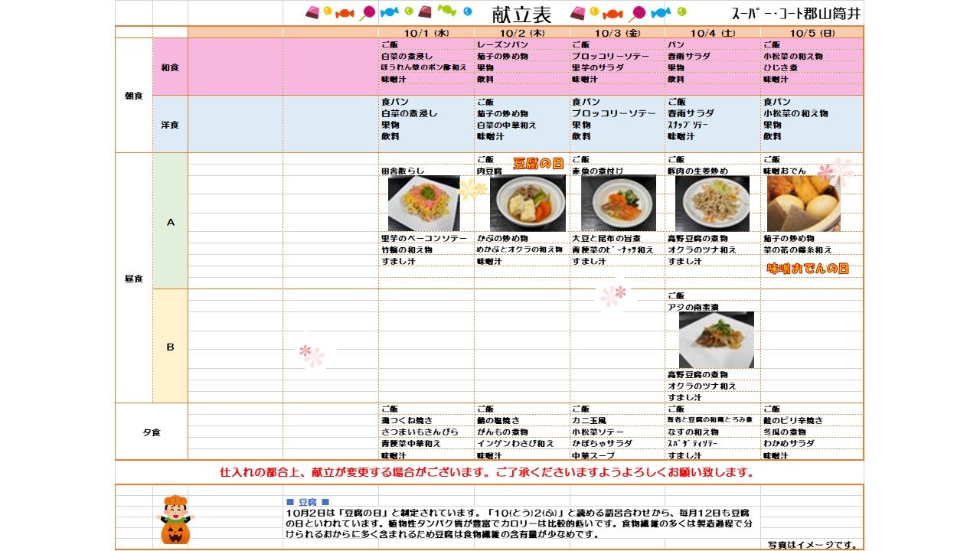Click the 和食 category label
This screenshot has height=551, width=980.
pyautogui.click(x=170, y=67)
